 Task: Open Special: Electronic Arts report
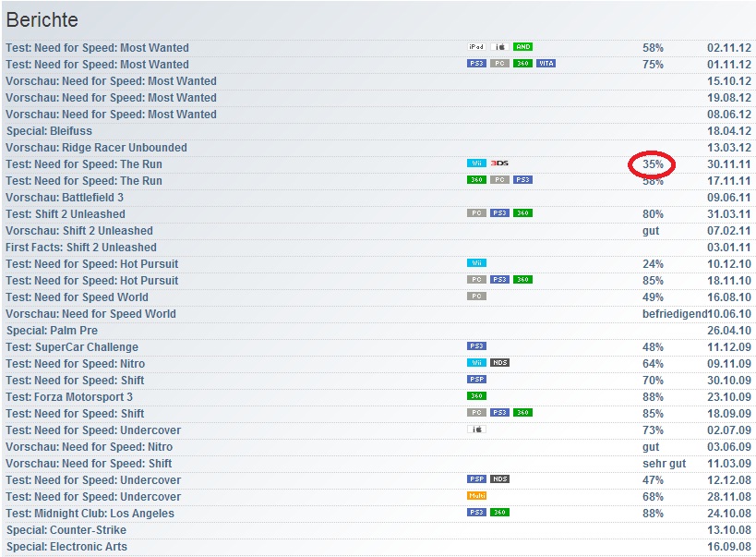(x=66, y=547)
